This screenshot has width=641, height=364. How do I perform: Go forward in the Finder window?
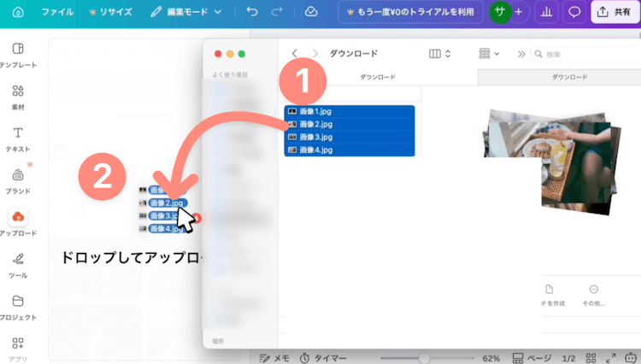(x=315, y=54)
